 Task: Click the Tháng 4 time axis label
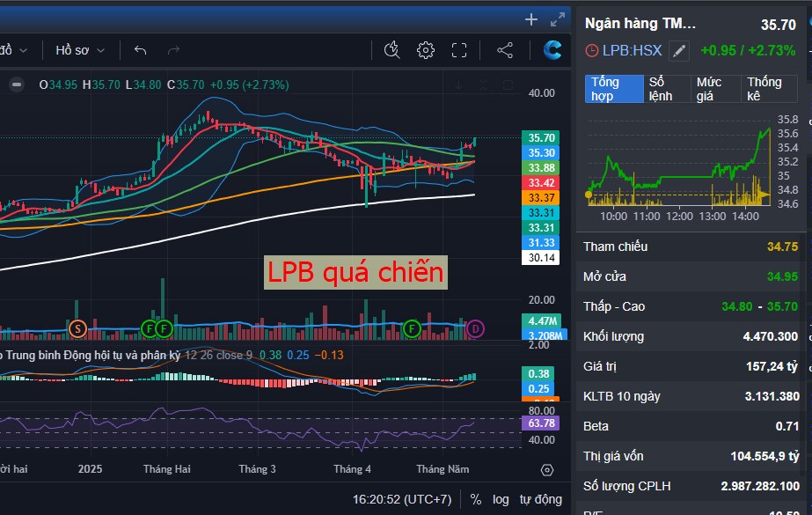click(352, 469)
